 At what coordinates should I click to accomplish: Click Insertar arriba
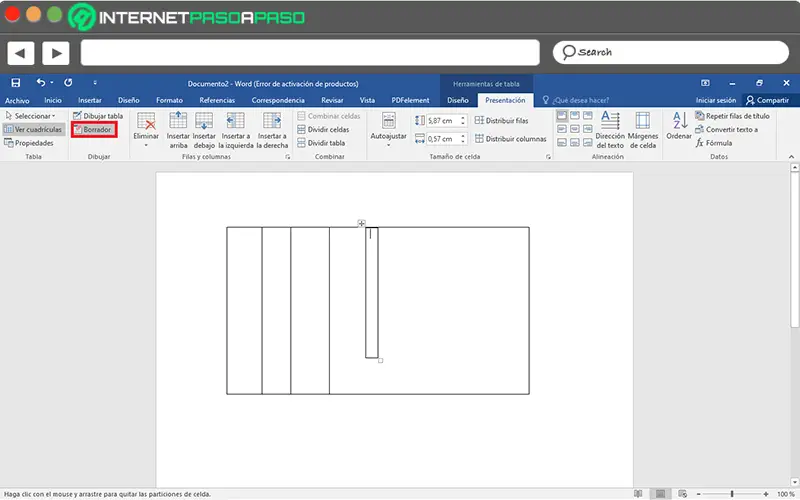tap(178, 130)
